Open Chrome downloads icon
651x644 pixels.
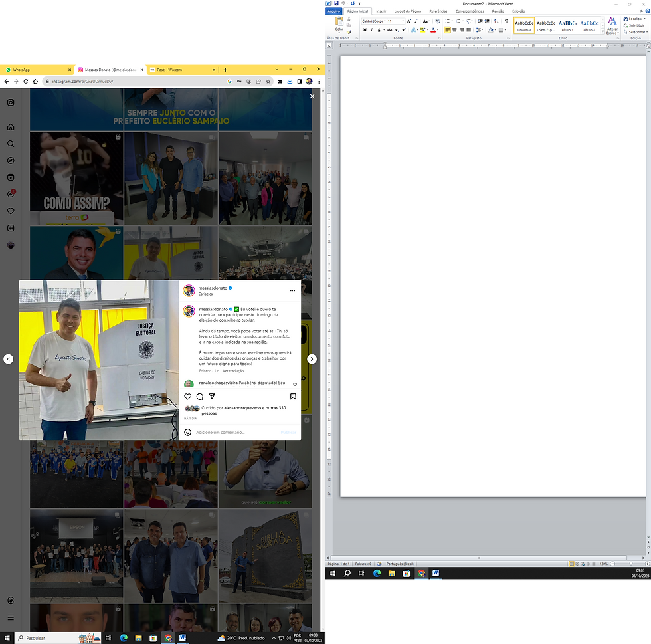(290, 82)
